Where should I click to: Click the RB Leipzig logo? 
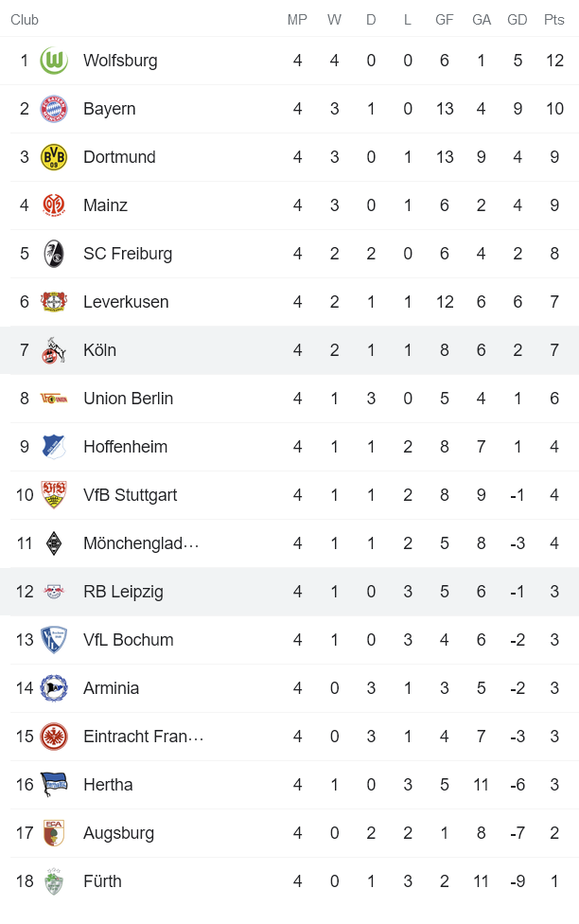click(x=55, y=591)
